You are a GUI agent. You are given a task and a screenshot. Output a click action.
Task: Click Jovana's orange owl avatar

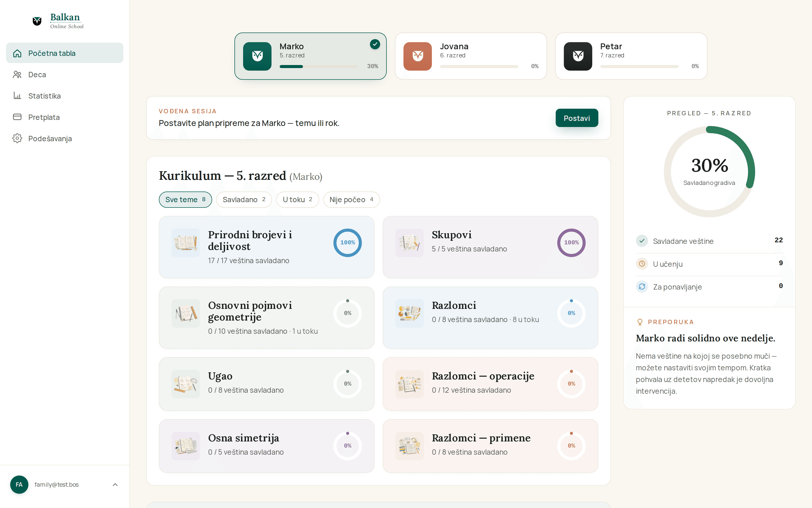pos(417,56)
